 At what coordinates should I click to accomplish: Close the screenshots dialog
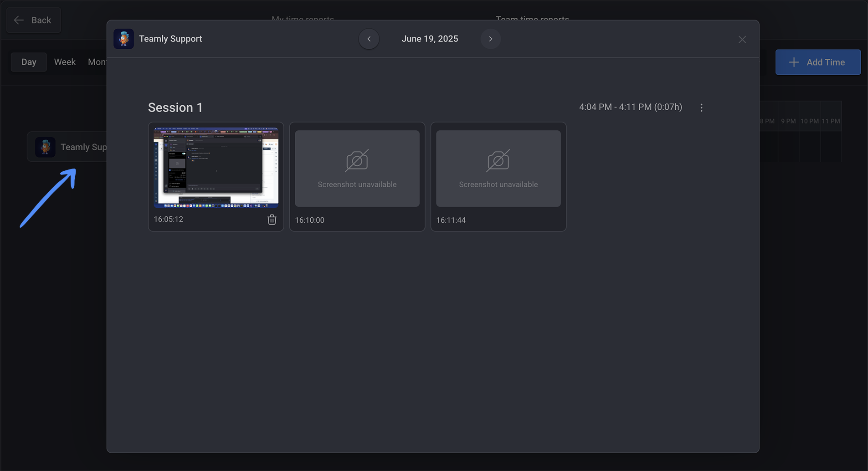(742, 40)
